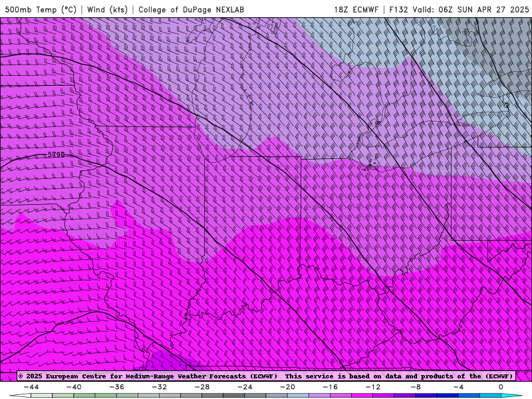Select the "-36" legend value
The image size is (532, 399).
tap(116, 387)
